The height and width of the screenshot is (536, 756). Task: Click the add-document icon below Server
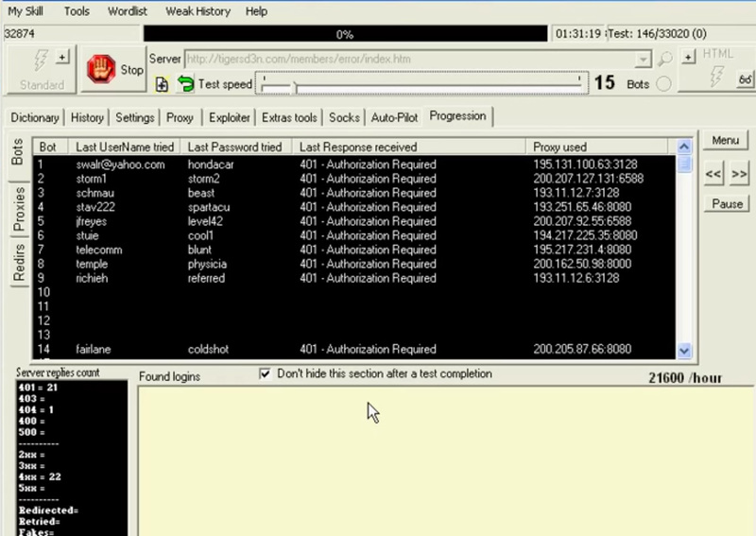[162, 84]
